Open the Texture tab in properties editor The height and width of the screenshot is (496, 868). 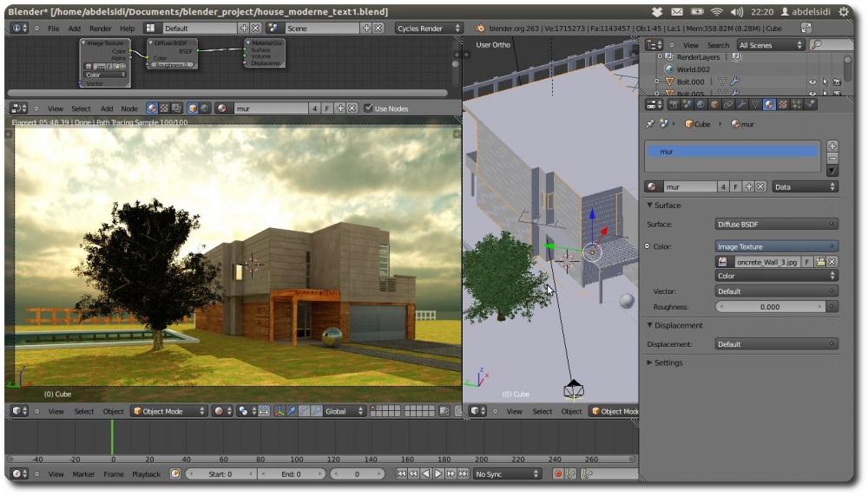[x=781, y=104]
